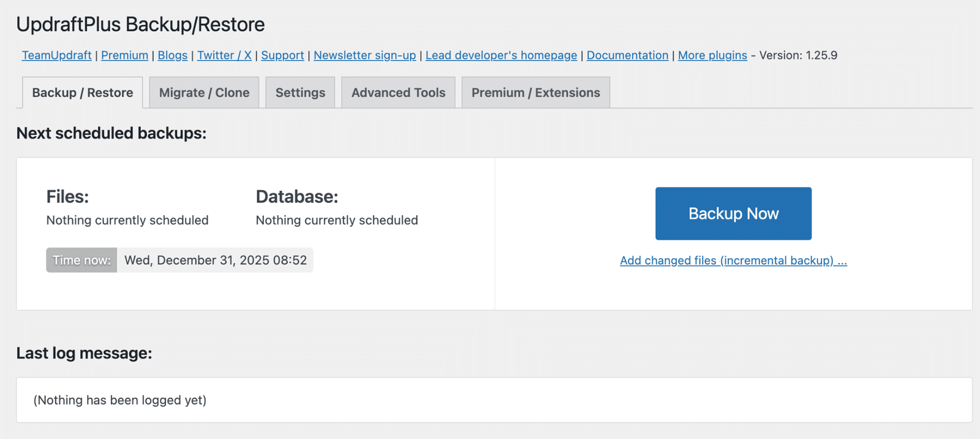Click the 'Version: 1.25.9' text
980x439 pixels.
pos(798,55)
